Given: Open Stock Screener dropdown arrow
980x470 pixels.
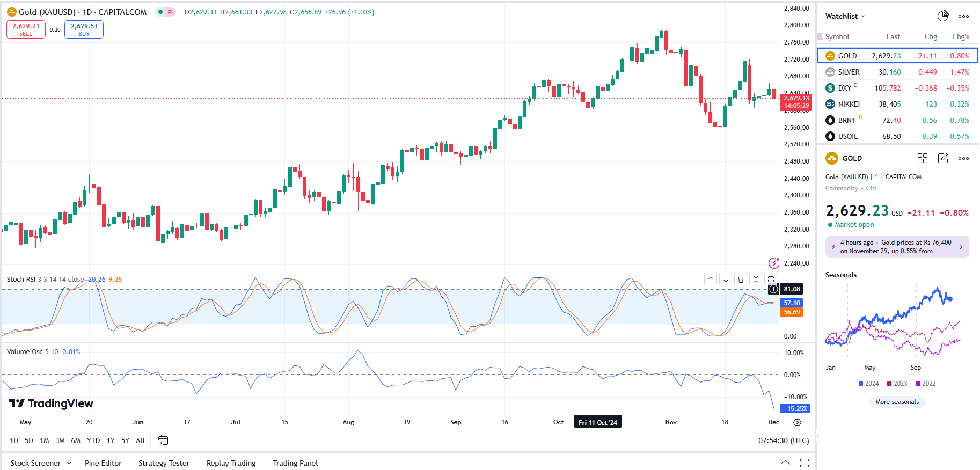Looking at the screenshot, I should coord(69,463).
